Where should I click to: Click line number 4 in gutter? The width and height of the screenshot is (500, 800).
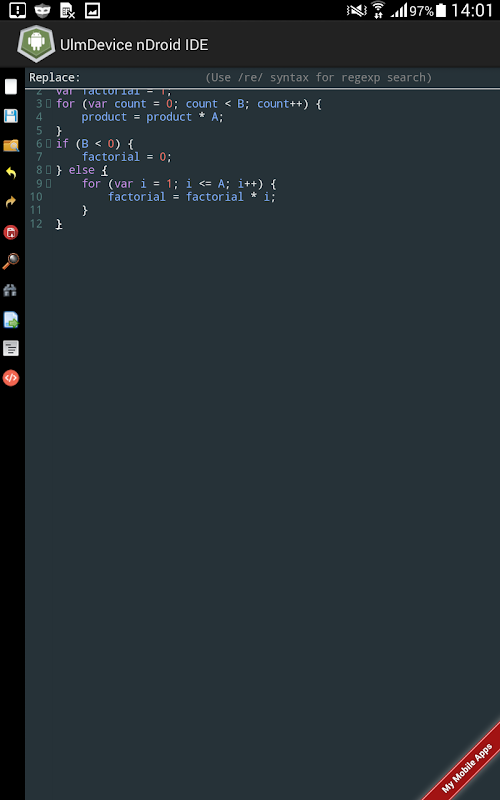tap(39, 117)
